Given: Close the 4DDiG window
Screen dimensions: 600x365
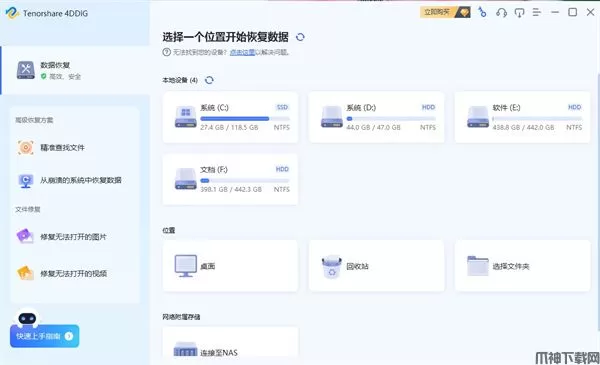Looking at the screenshot, I should click(x=590, y=13).
